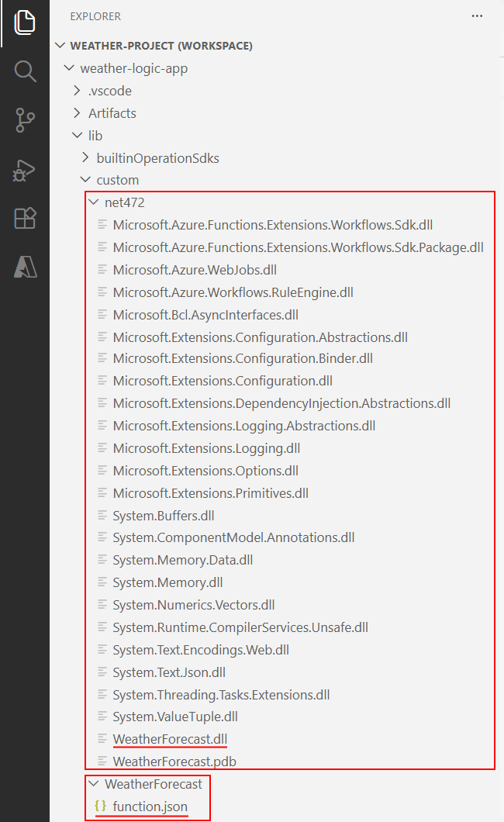Viewport: 504px width, 822px height.
Task: Open the Extensions view
Action: (x=24, y=218)
